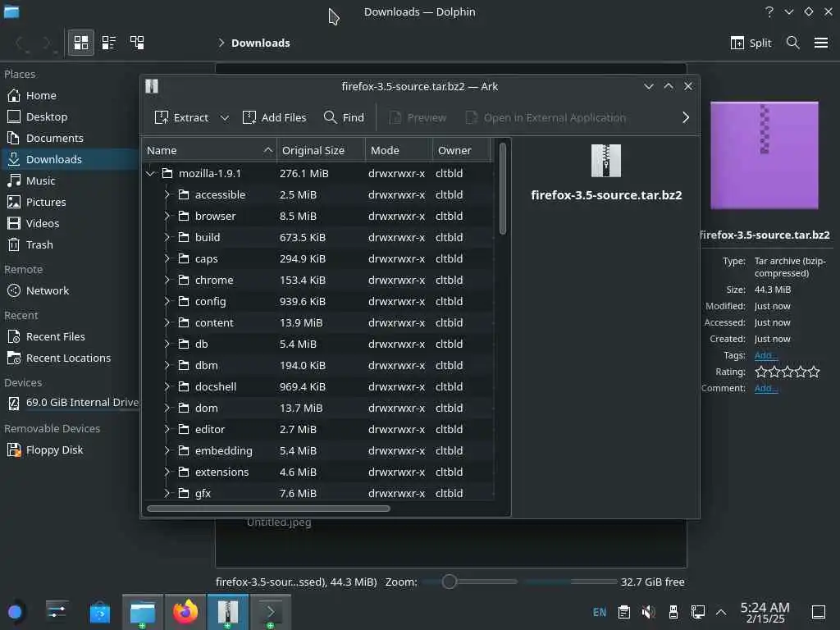Open keyboard layout EN indicator

click(x=600, y=612)
